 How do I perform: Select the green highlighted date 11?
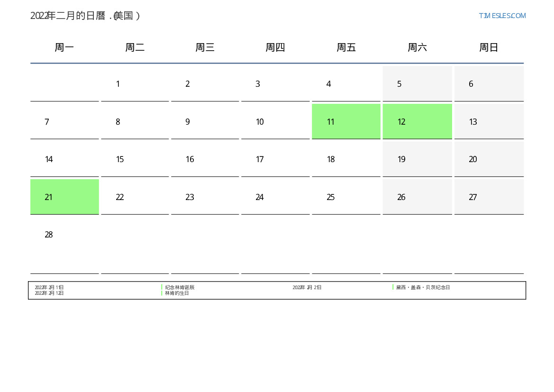(x=346, y=121)
